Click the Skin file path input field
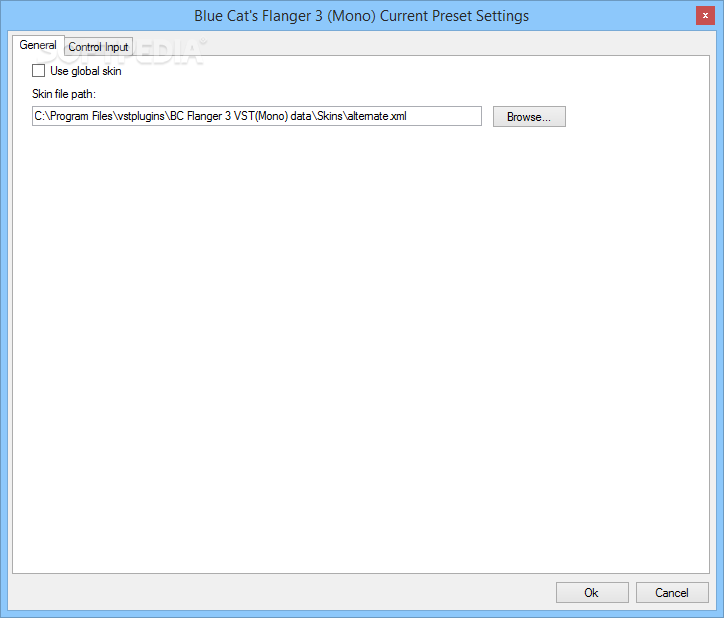Image resolution: width=724 pixels, height=618 pixels. (x=257, y=116)
